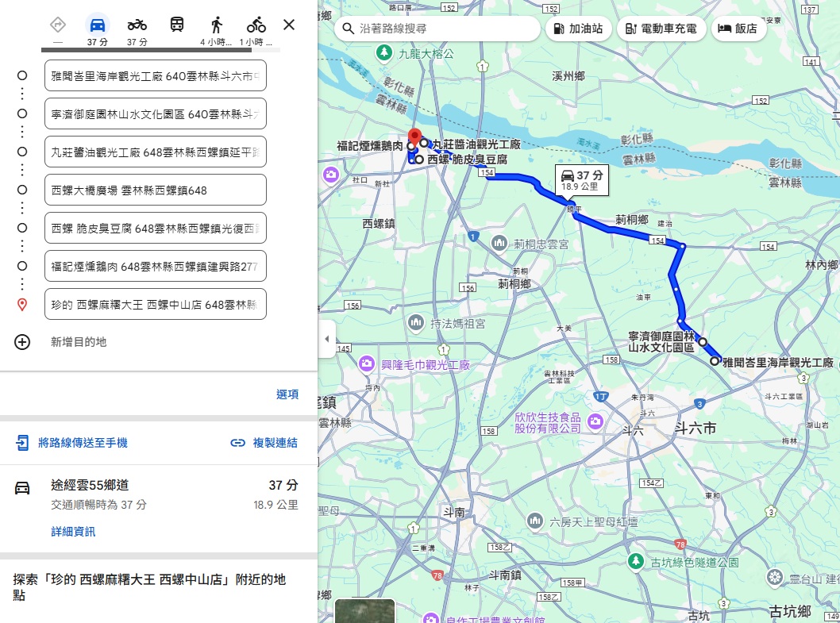Click the send-to-phone icon
The height and width of the screenshot is (623, 840).
[x=22, y=443]
